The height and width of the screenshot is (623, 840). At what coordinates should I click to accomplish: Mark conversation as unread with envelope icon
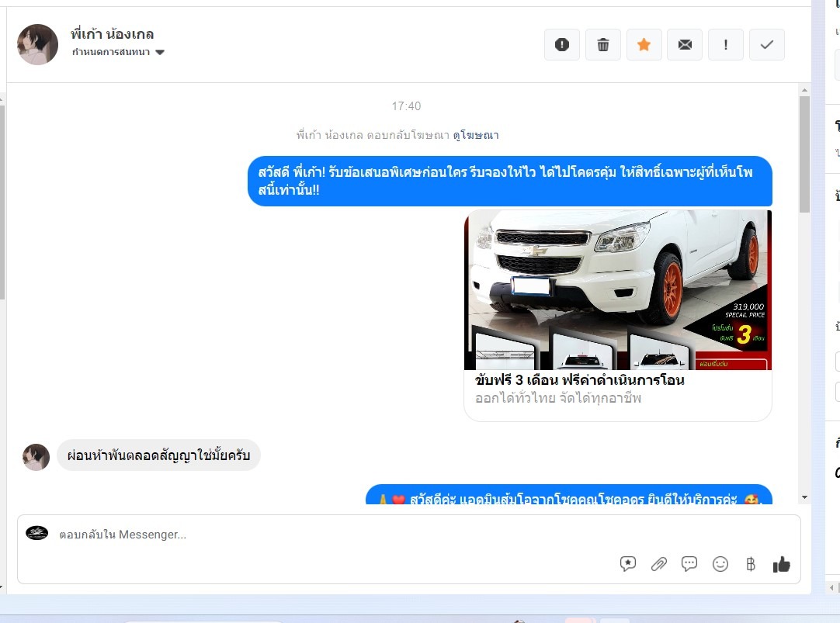click(x=685, y=45)
